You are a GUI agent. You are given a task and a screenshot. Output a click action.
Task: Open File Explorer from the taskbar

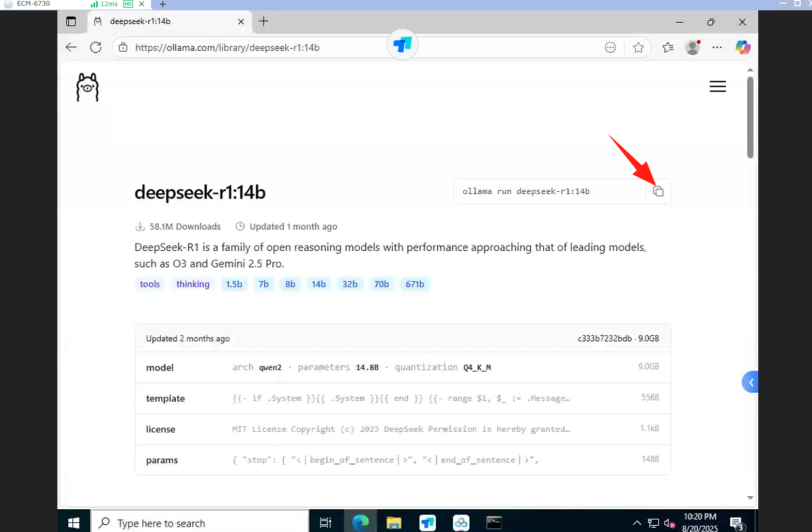click(394, 523)
